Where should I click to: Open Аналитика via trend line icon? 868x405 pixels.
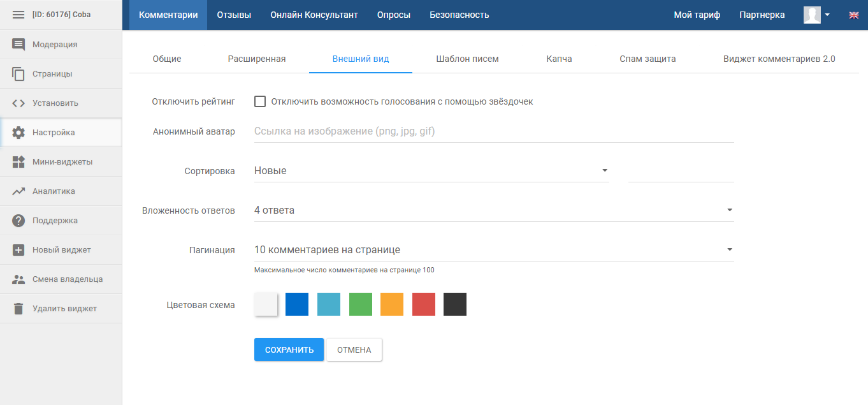point(18,191)
